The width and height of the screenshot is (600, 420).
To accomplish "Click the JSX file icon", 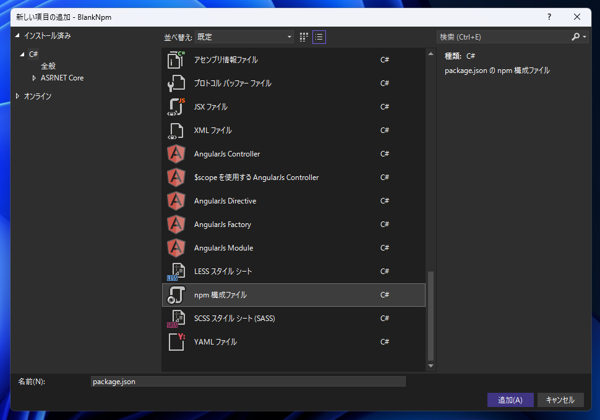I will tap(176, 107).
